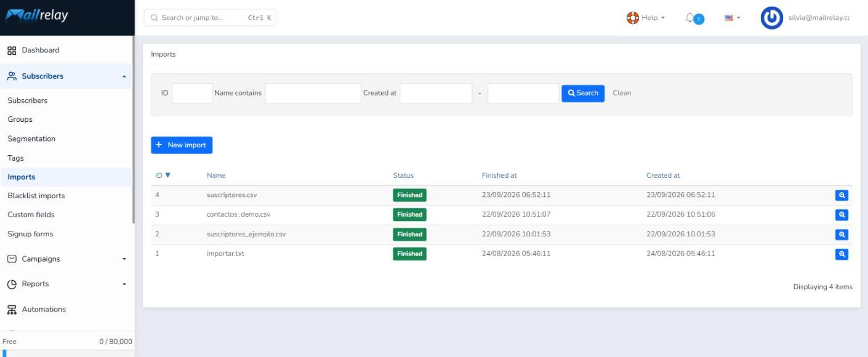Viewport: 868px width, 357px height.
Task: Go to Groups in sidebar
Action: pyautogui.click(x=20, y=119)
